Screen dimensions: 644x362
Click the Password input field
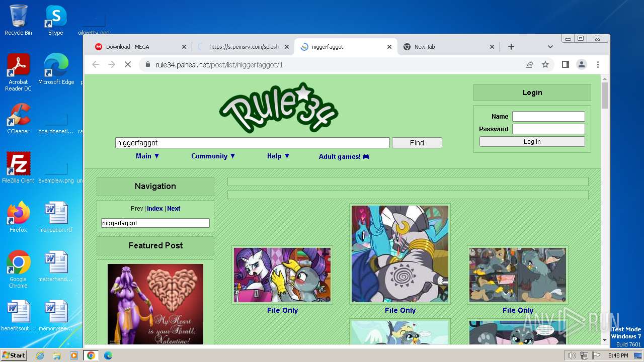pos(548,129)
